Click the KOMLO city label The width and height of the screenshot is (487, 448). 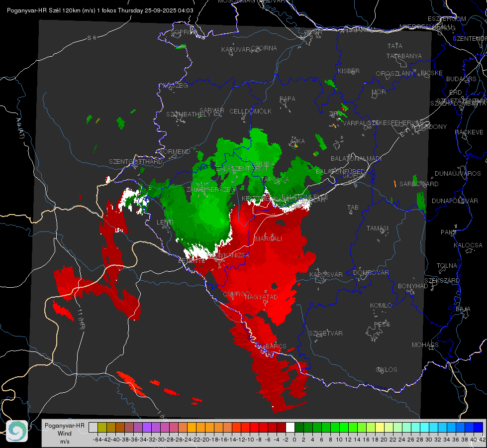381,306
